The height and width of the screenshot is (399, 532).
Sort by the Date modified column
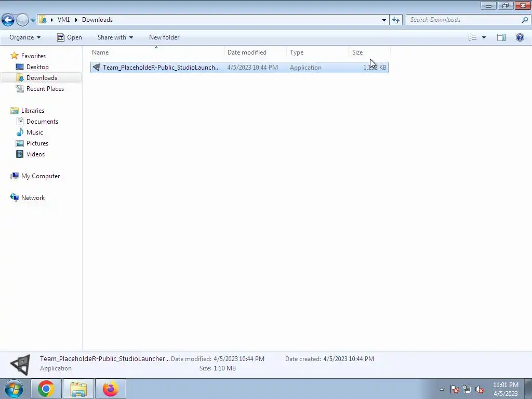click(x=256, y=52)
